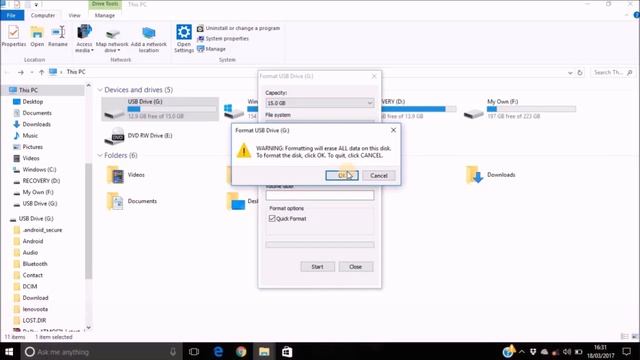Click the Cortana search box

tap(101, 351)
